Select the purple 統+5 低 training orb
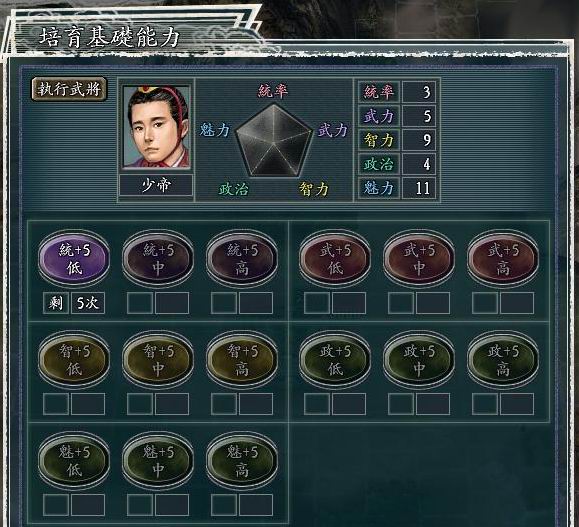The width and height of the screenshot is (579, 527). [74, 258]
